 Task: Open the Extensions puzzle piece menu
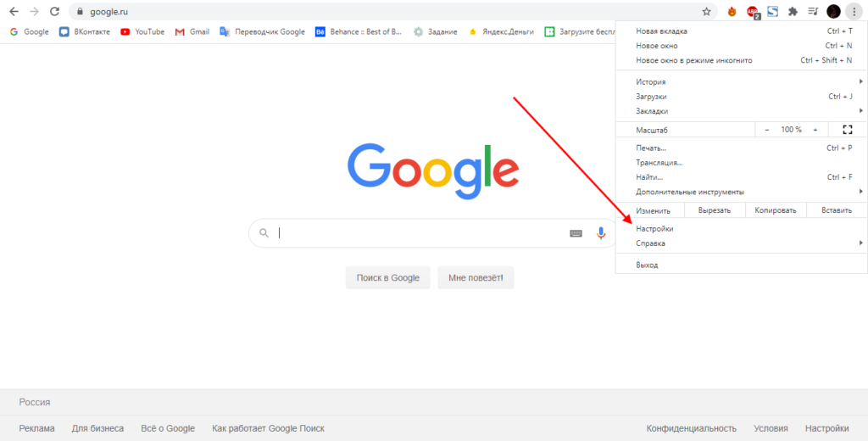[x=793, y=12]
